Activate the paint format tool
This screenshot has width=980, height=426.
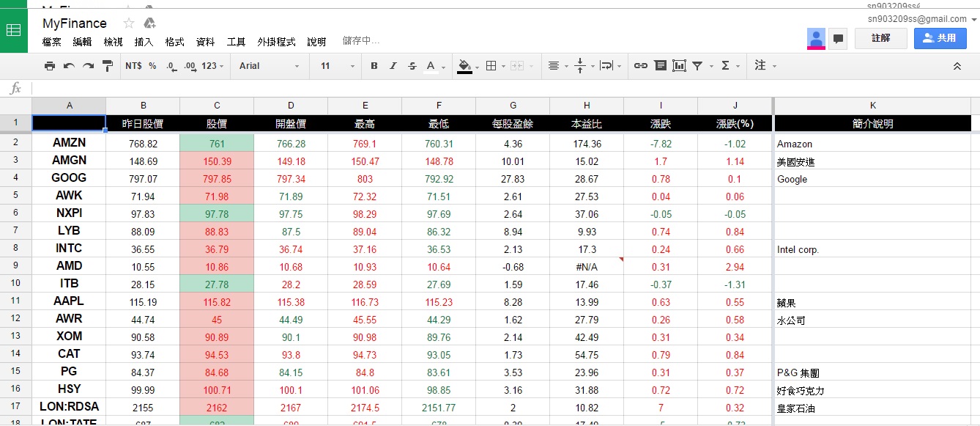coord(107,66)
